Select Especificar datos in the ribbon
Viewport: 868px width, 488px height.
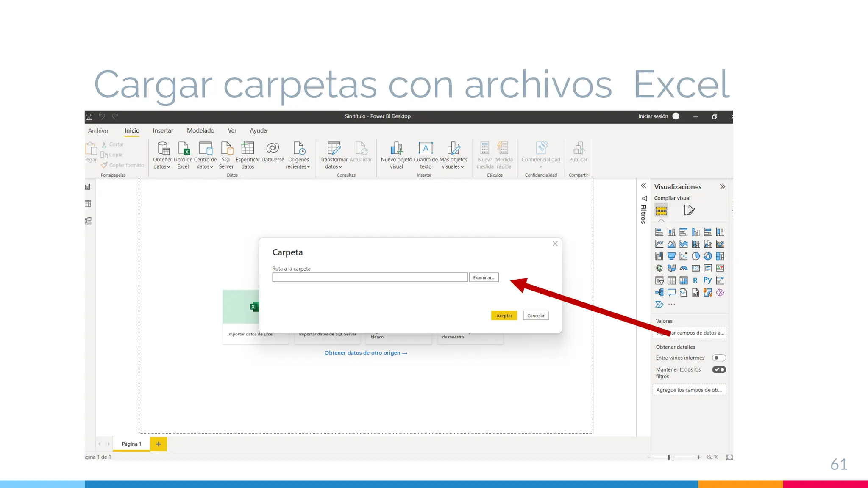[x=248, y=155]
